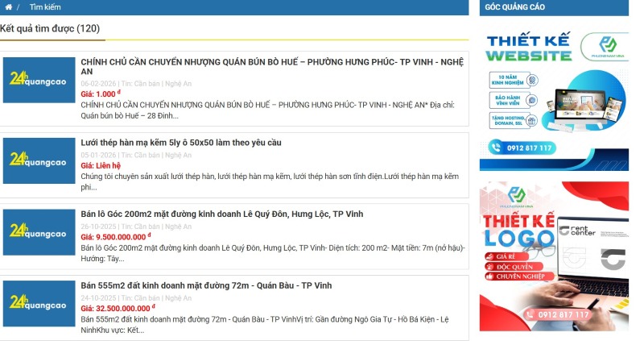Click the home icon in breadcrumb

pyautogui.click(x=9, y=7)
